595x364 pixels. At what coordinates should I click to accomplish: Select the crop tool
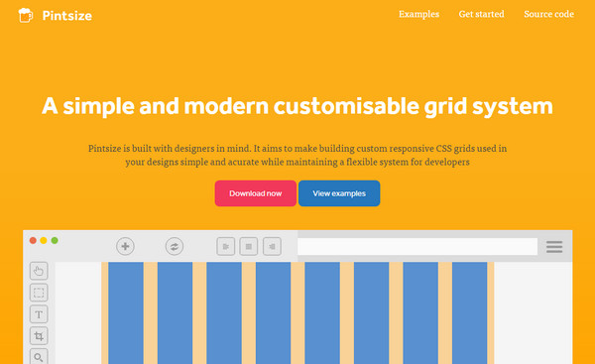point(39,336)
